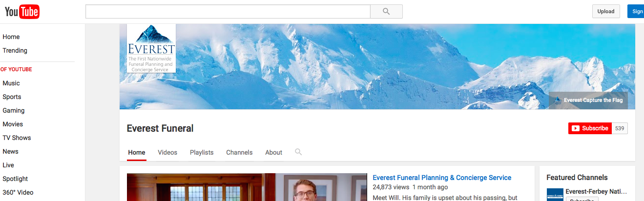The image size is (644, 201).
Task: Subscribe to Everest Funeral channel
Action: [590, 128]
